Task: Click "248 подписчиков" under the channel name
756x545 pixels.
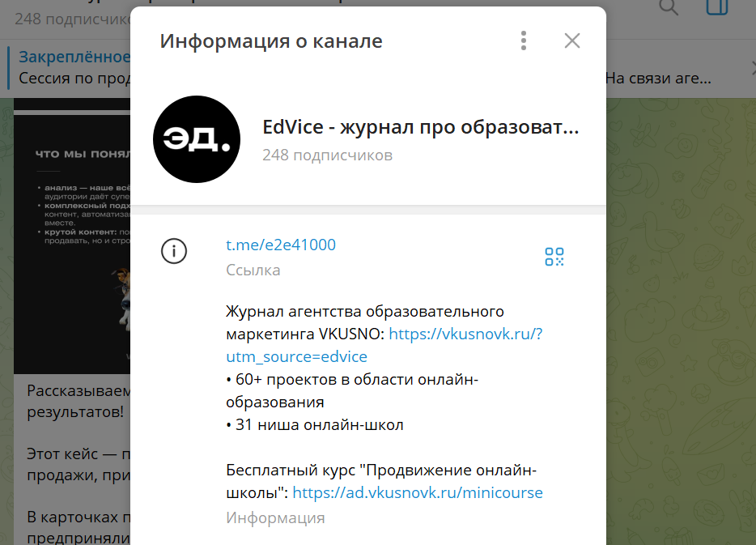Action: [x=327, y=155]
